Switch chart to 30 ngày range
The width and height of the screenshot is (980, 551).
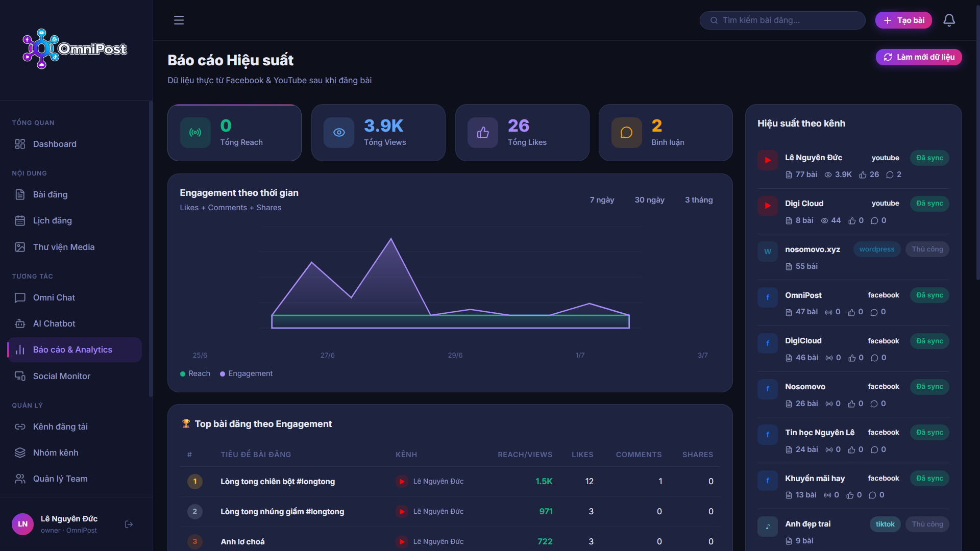point(649,200)
